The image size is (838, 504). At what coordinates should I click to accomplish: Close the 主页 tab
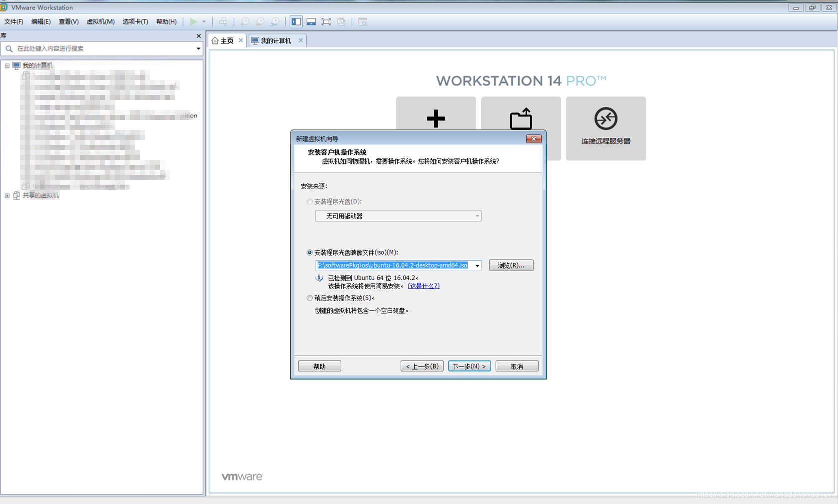tap(241, 40)
